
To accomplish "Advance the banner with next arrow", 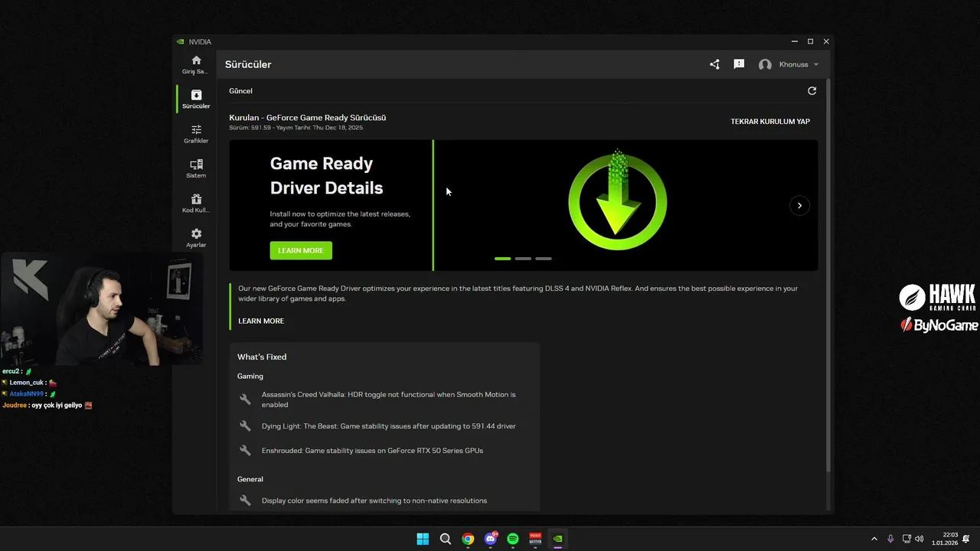I will click(799, 205).
